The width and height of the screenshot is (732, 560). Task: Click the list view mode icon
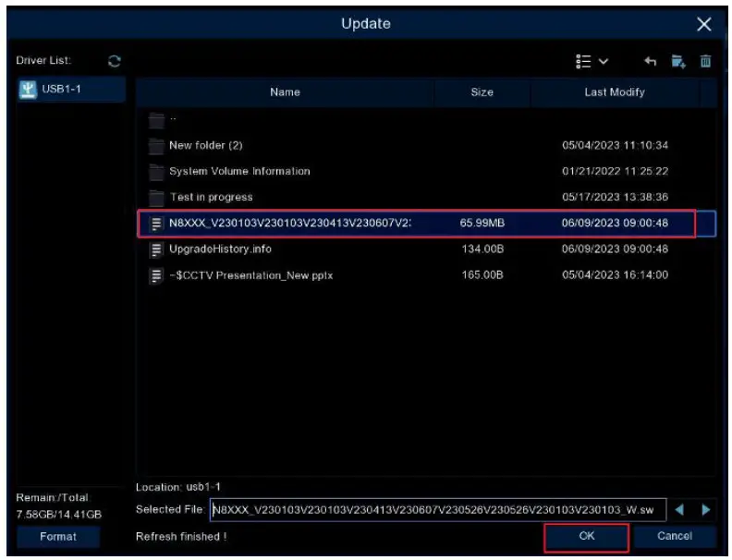point(583,62)
